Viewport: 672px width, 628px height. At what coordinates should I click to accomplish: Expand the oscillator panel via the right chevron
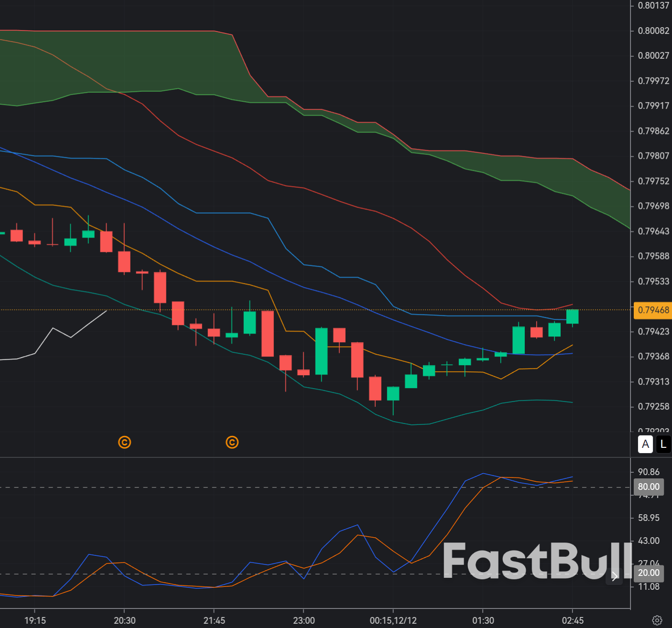(615, 577)
